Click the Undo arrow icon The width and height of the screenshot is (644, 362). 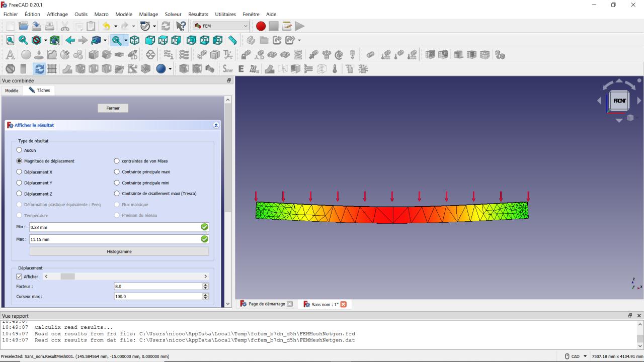(106, 26)
